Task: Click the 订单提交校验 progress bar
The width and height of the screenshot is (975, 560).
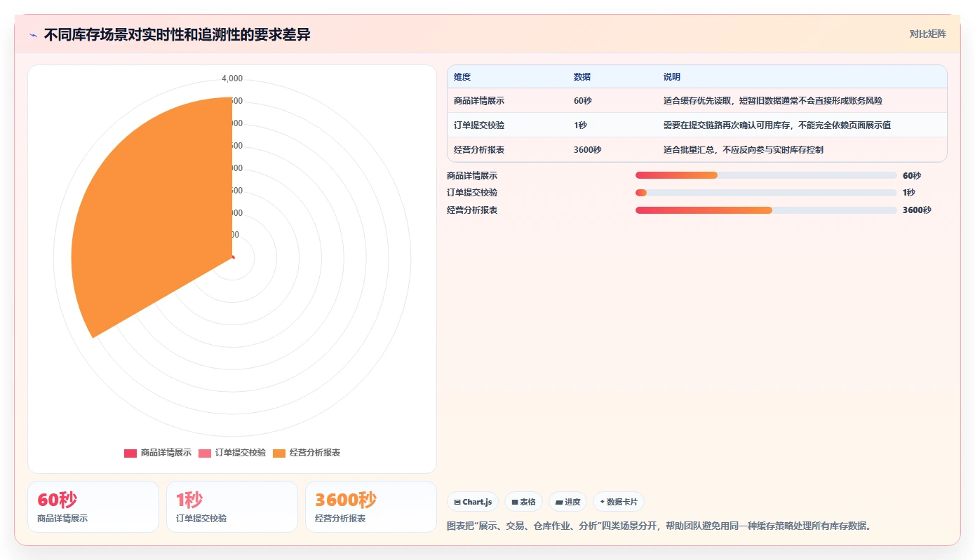Action: click(766, 193)
